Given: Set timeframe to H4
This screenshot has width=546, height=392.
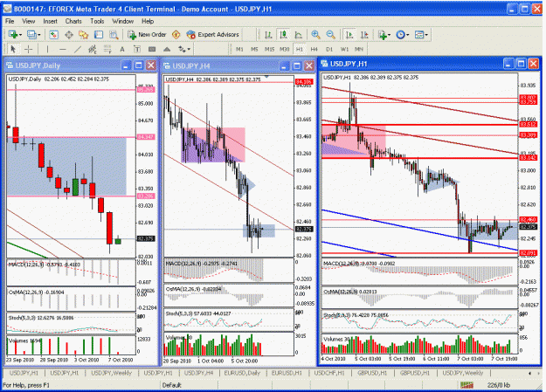Looking at the screenshot, I should point(314,49).
